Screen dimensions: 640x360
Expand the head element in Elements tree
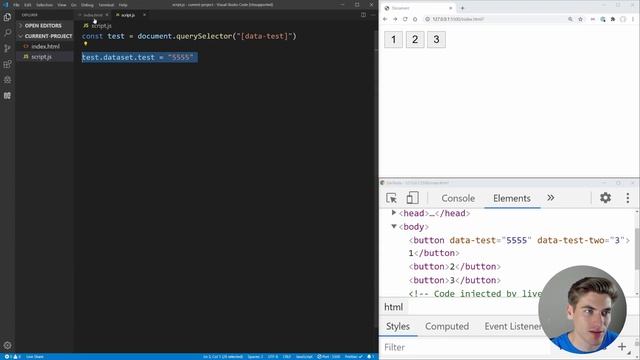[393, 213]
